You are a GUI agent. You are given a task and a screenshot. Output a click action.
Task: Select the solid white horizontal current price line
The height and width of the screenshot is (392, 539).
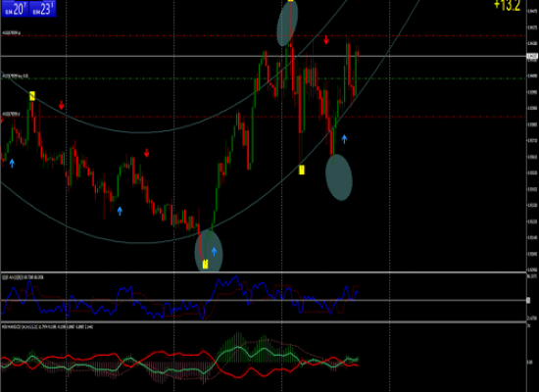tap(264, 56)
